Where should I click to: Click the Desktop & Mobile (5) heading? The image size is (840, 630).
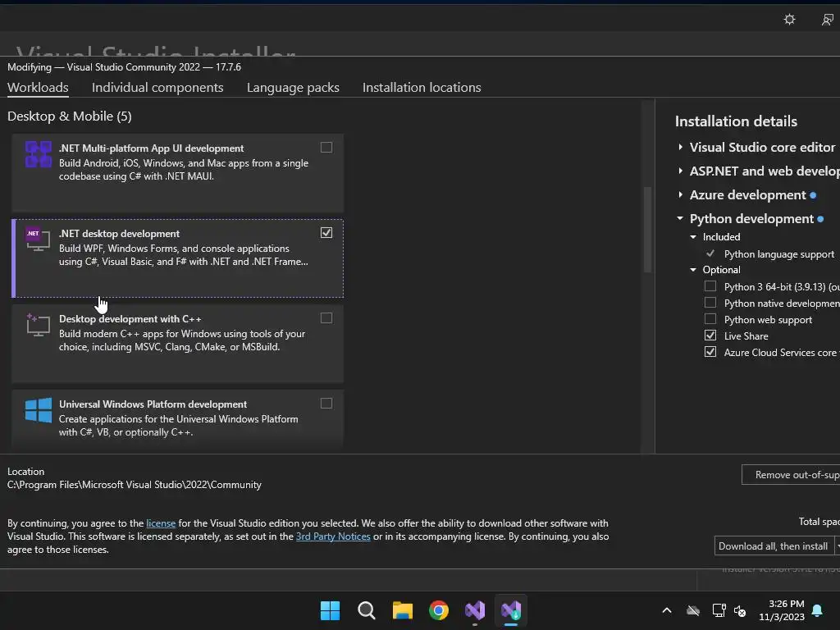pyautogui.click(x=70, y=116)
